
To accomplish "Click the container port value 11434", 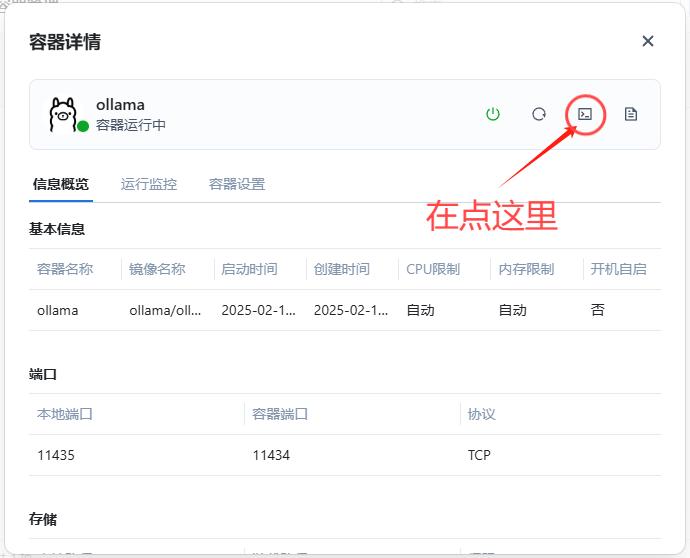I will click(271, 455).
